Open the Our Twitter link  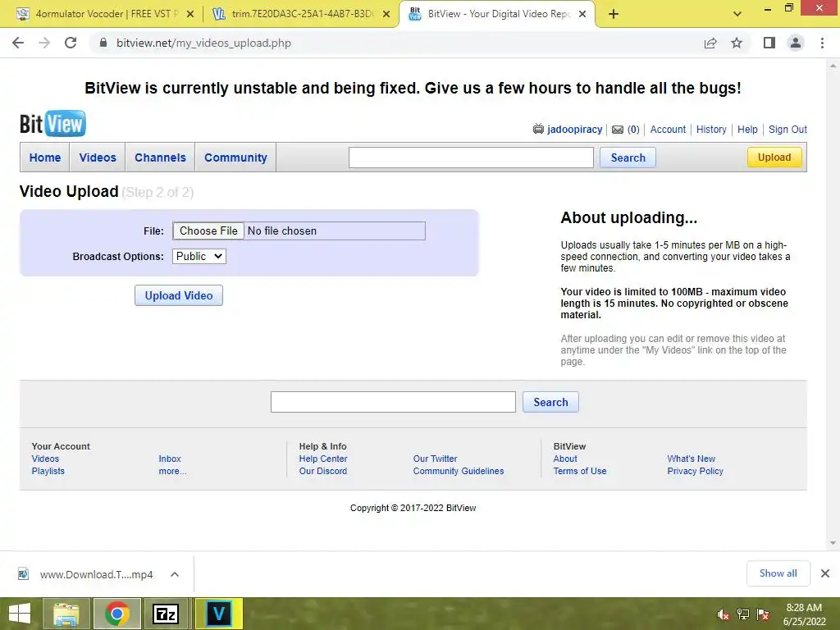click(x=435, y=459)
